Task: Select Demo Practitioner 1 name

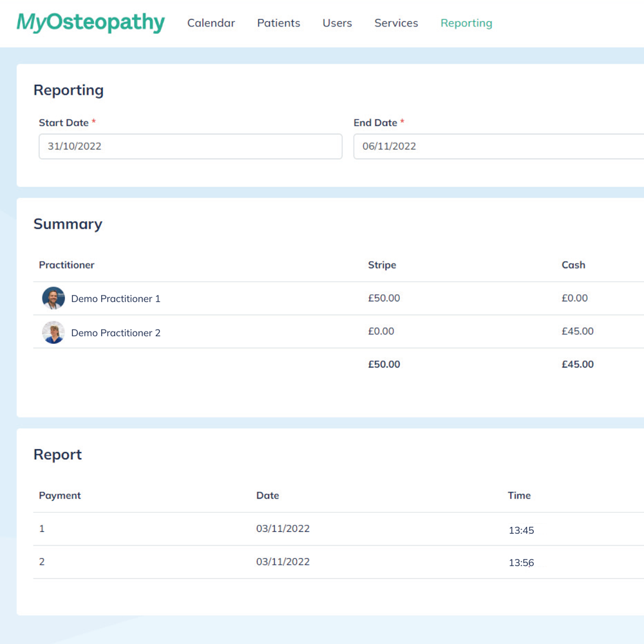Action: click(x=116, y=299)
